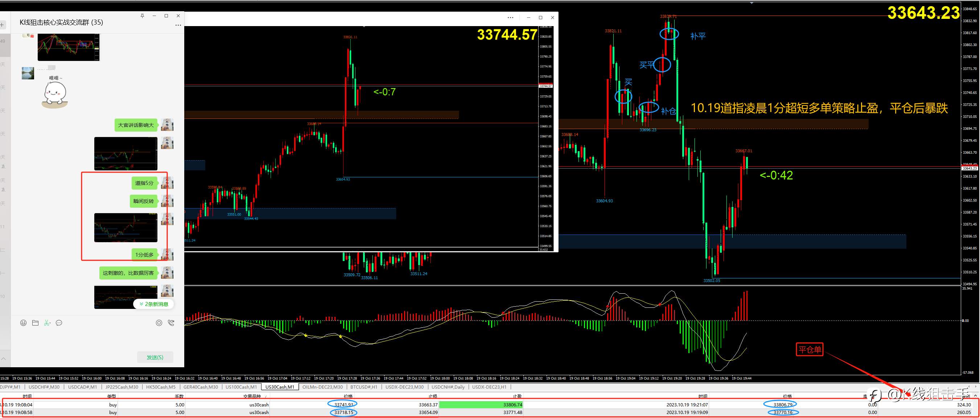
Task: Click open price 33718.15 cell
Action: pyautogui.click(x=343, y=412)
